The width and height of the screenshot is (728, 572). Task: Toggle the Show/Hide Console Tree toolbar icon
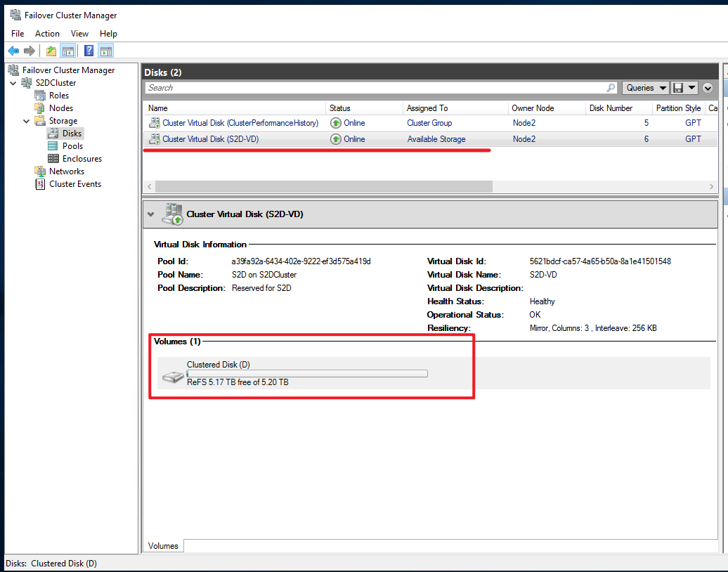(67, 51)
